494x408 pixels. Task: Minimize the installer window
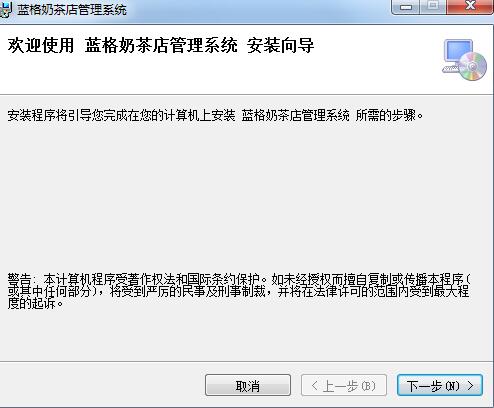tap(406, 7)
